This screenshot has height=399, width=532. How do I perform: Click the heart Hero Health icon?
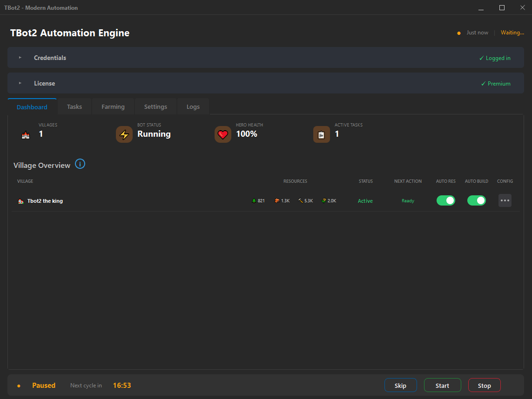(222, 134)
